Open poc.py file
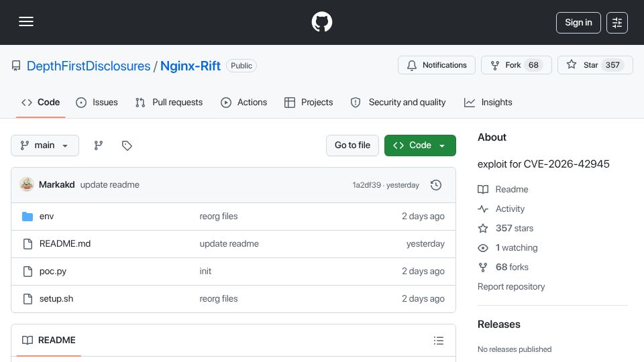This screenshot has height=362, width=644. point(53,271)
